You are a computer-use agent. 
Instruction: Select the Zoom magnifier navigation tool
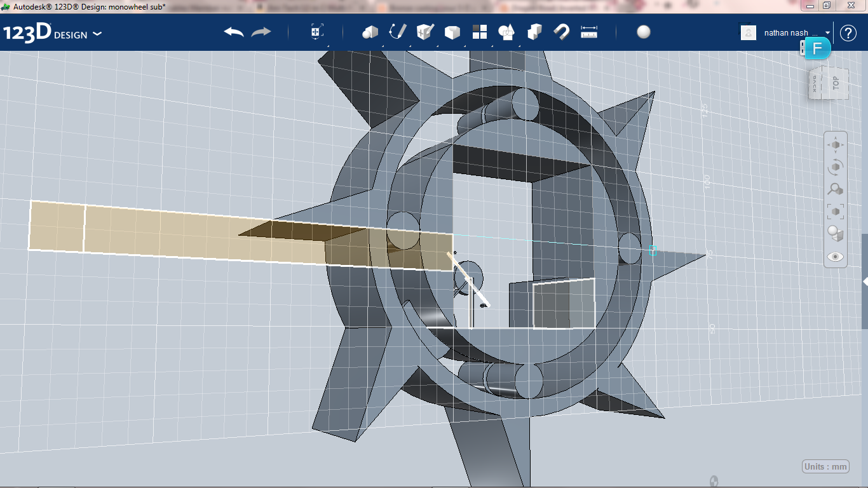click(836, 189)
